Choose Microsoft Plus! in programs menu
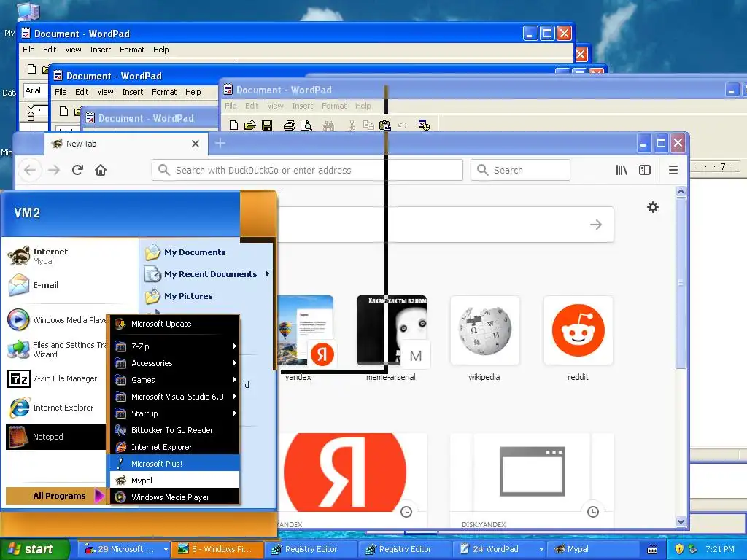The height and width of the screenshot is (560, 747). coord(174,463)
